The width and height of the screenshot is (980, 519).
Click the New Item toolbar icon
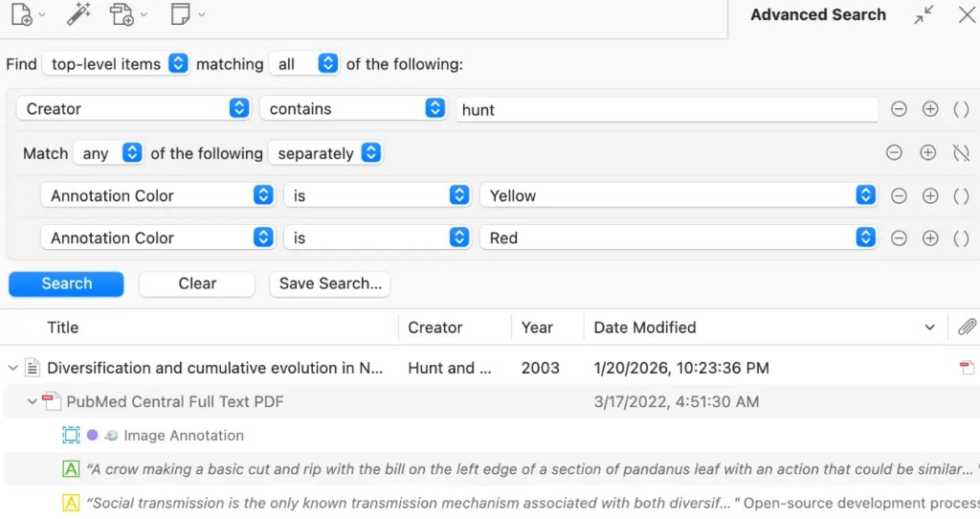pyautogui.click(x=22, y=14)
